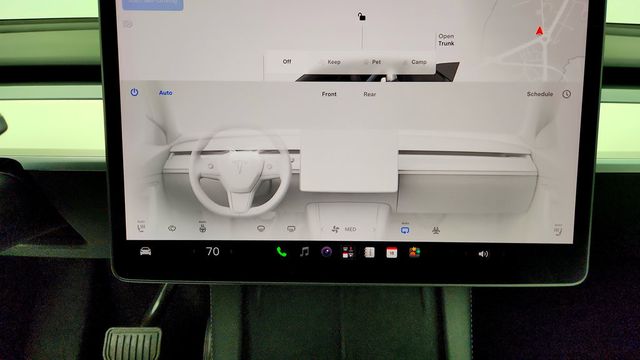The height and width of the screenshot is (360, 640).
Task: Tap the red navigation arrow on map
Action: point(539,31)
